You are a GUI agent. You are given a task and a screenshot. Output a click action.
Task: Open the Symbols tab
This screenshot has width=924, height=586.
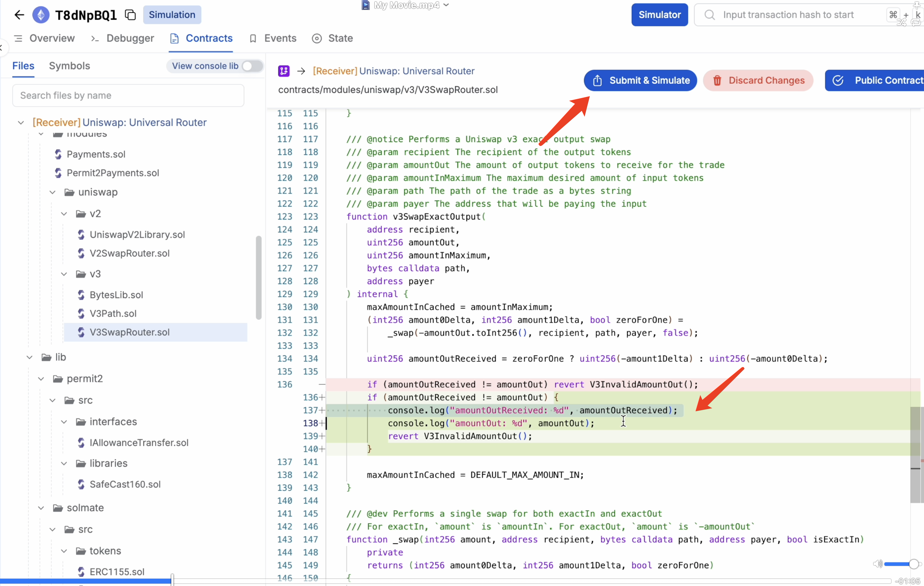click(x=70, y=66)
